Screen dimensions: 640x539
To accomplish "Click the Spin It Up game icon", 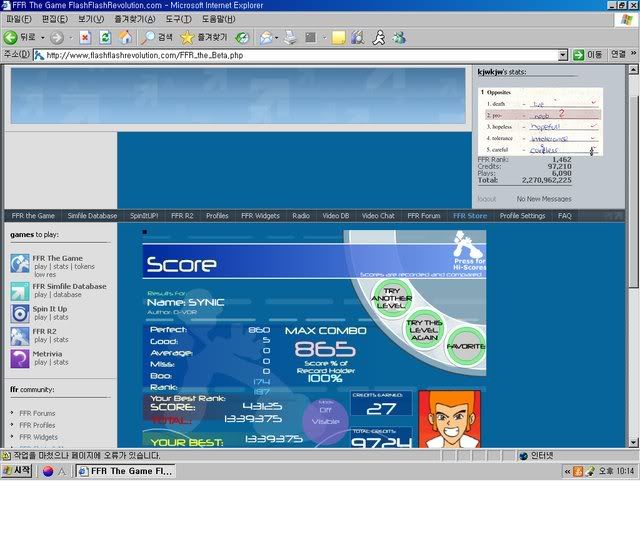I will pyautogui.click(x=20, y=313).
